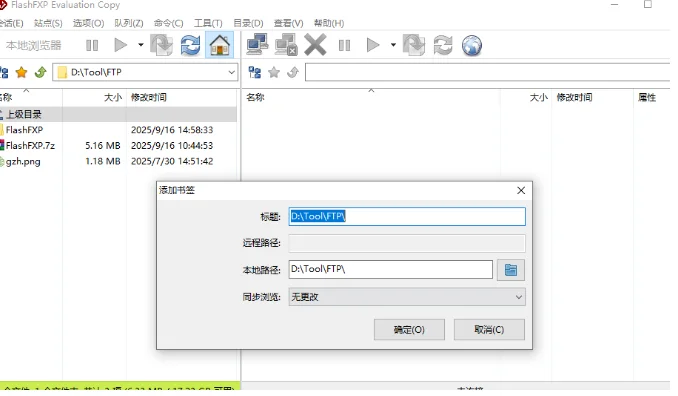Click remote transfer queue arrow icon
678x396 pixels.
pyautogui.click(x=414, y=45)
